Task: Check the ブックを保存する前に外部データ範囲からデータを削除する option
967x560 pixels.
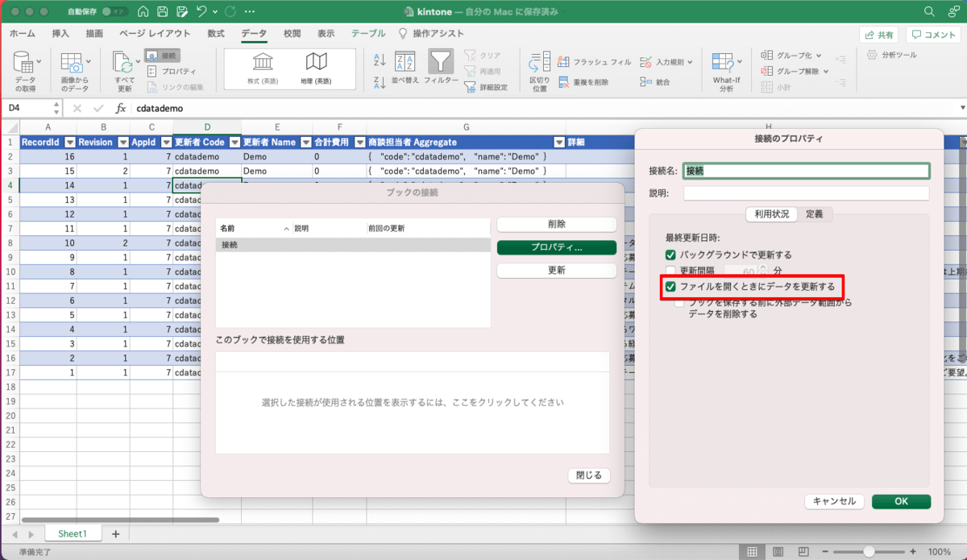Action: tap(680, 303)
